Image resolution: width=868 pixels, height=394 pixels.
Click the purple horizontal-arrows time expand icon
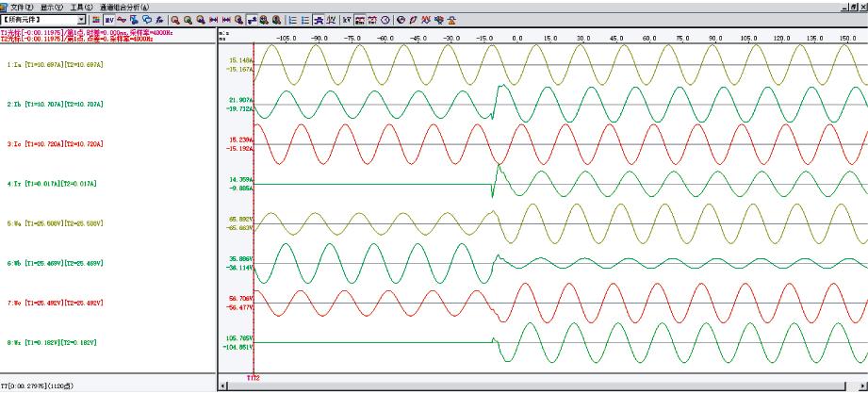[x=226, y=20]
